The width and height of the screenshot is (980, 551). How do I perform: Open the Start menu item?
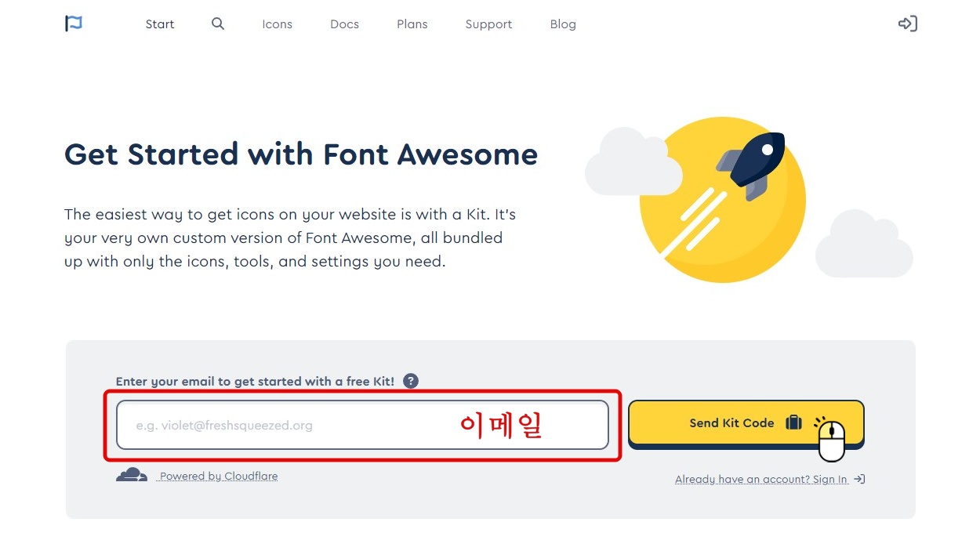tap(160, 24)
